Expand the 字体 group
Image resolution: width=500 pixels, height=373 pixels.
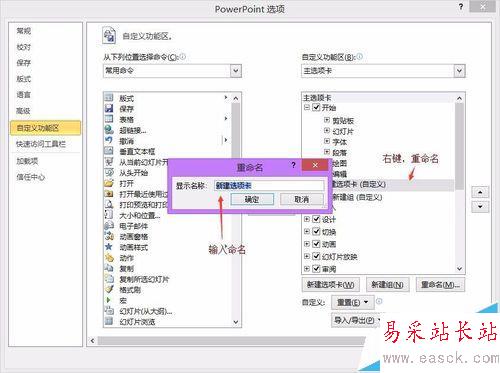327,141
